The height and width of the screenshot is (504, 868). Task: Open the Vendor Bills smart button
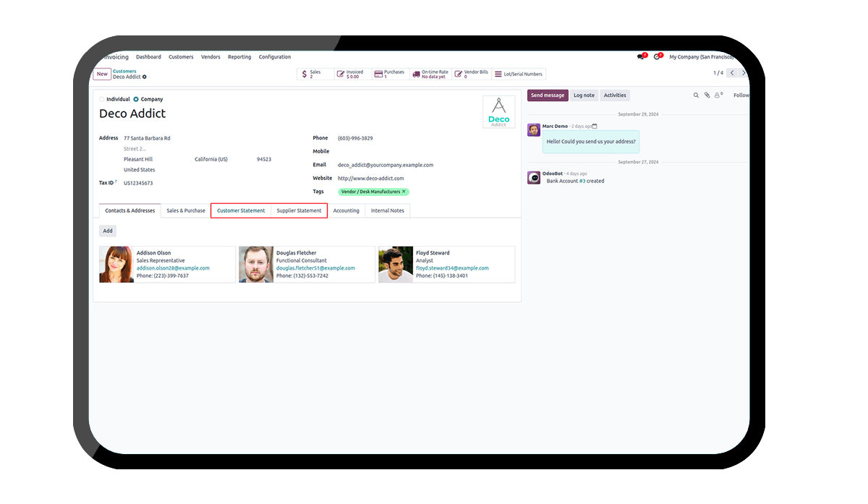pos(472,74)
